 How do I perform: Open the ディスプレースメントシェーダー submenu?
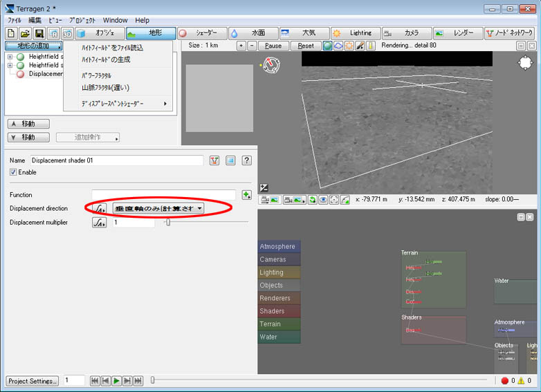118,104
